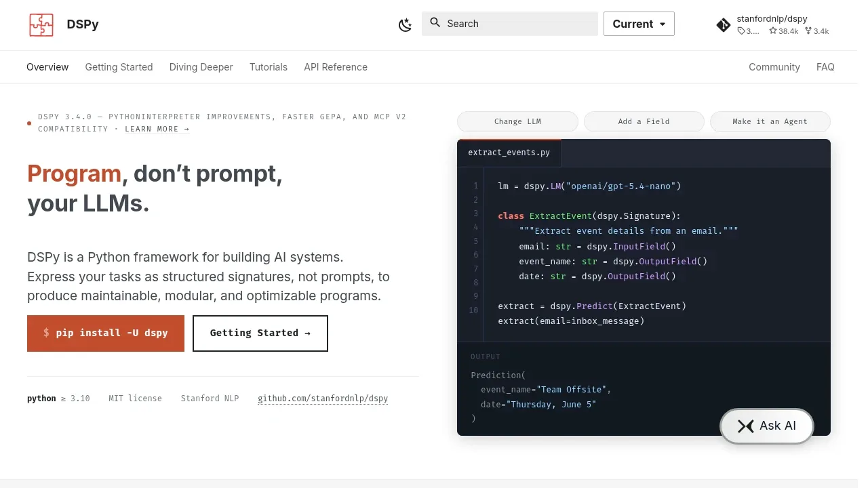868x488 pixels.
Task: Click the 38.4k stars count
Action: pyautogui.click(x=784, y=31)
